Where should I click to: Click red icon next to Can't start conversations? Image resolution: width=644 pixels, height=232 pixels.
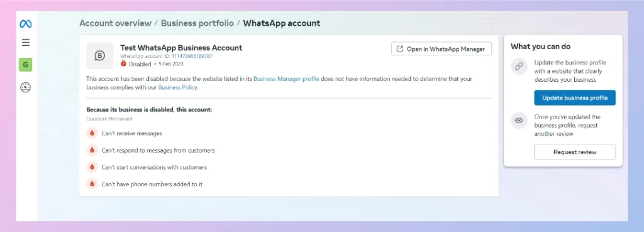92,167
